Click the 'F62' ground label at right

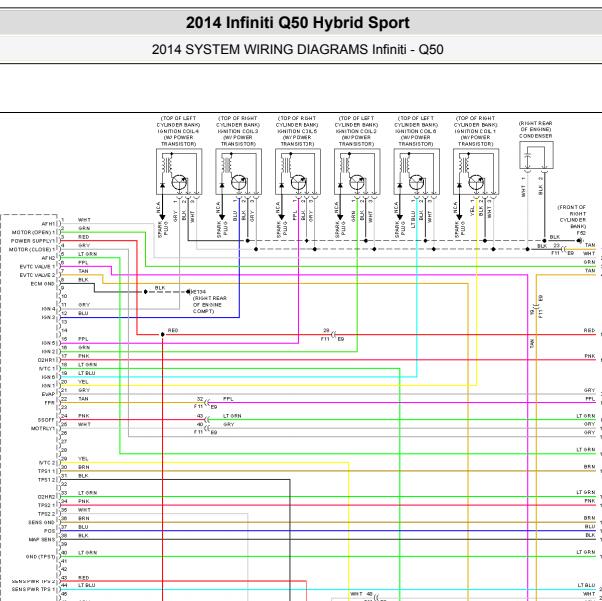[581, 233]
